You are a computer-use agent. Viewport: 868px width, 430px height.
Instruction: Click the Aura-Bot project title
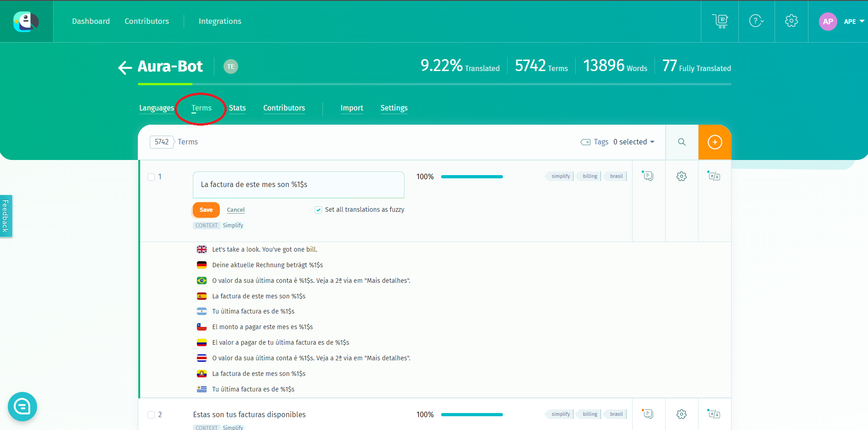point(170,66)
